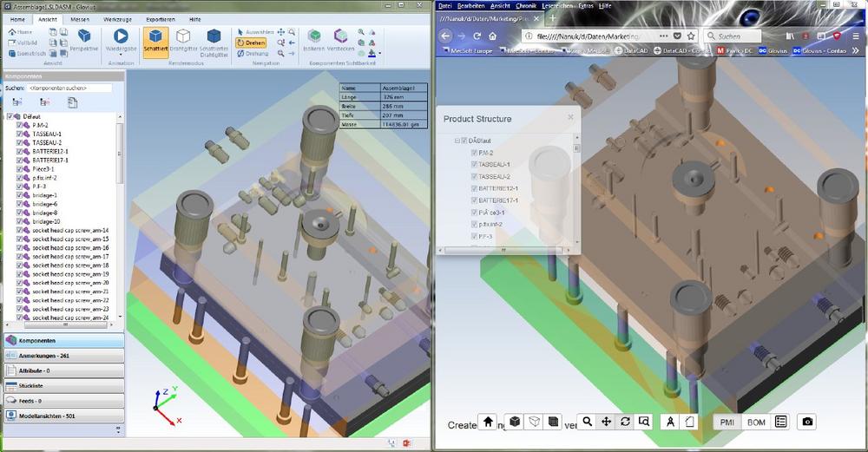Click the home view icon in web viewer toolbar

pos(488,422)
